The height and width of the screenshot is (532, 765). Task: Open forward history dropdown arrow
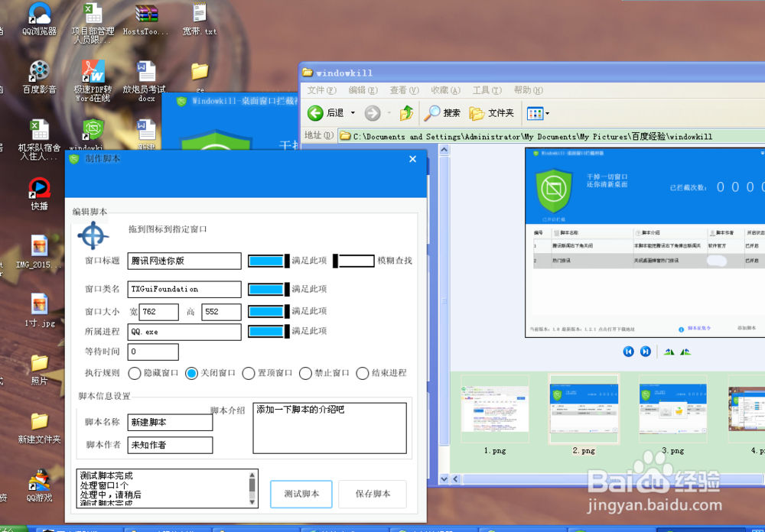(389, 113)
